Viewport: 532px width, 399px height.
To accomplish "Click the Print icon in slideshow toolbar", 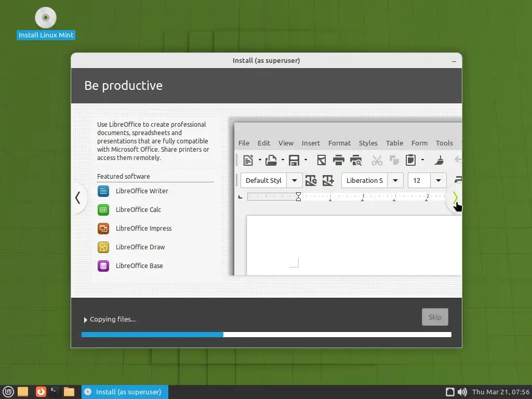I will pyautogui.click(x=338, y=160).
